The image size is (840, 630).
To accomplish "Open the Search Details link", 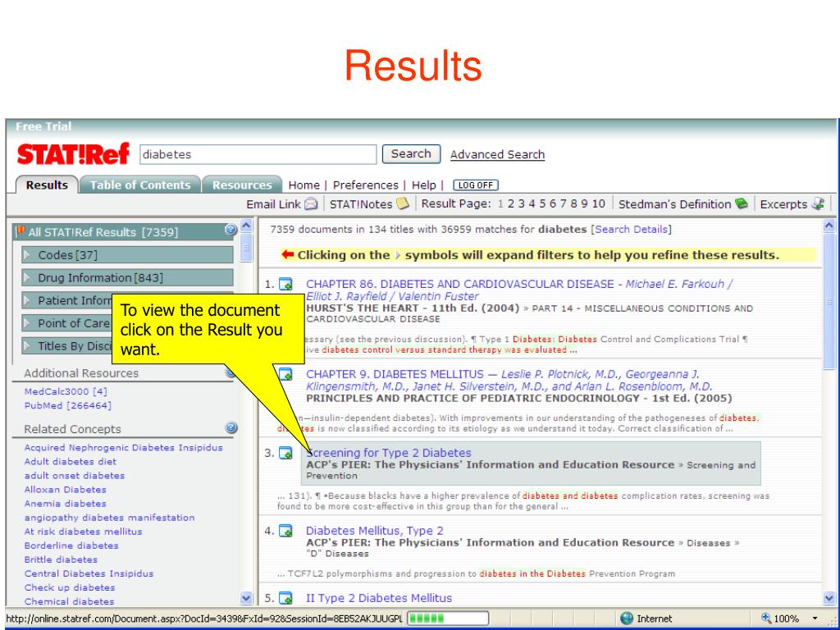I will coord(632,230).
